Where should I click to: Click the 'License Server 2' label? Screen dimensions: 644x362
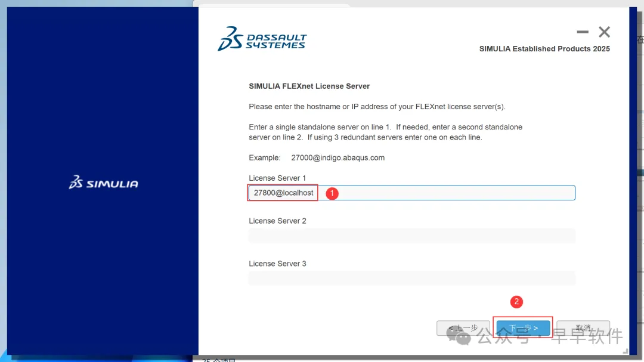coord(277,221)
